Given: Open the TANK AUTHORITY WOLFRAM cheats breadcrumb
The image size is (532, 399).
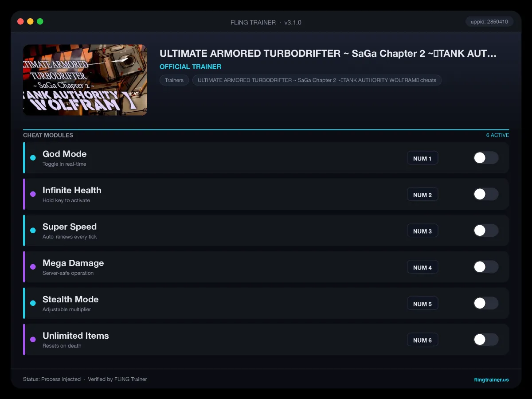Looking at the screenshot, I should [317, 80].
